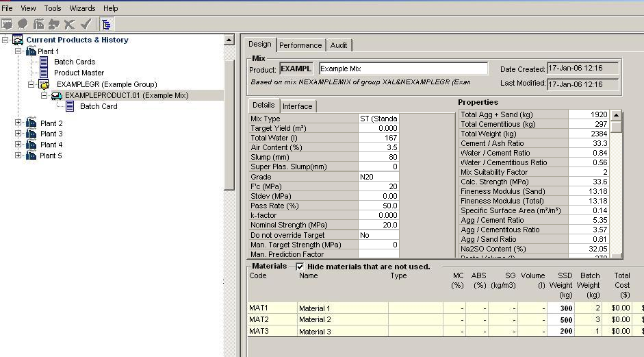Open the Audit tab
Image resolution: width=644 pixels, height=357 pixels.
[339, 45]
